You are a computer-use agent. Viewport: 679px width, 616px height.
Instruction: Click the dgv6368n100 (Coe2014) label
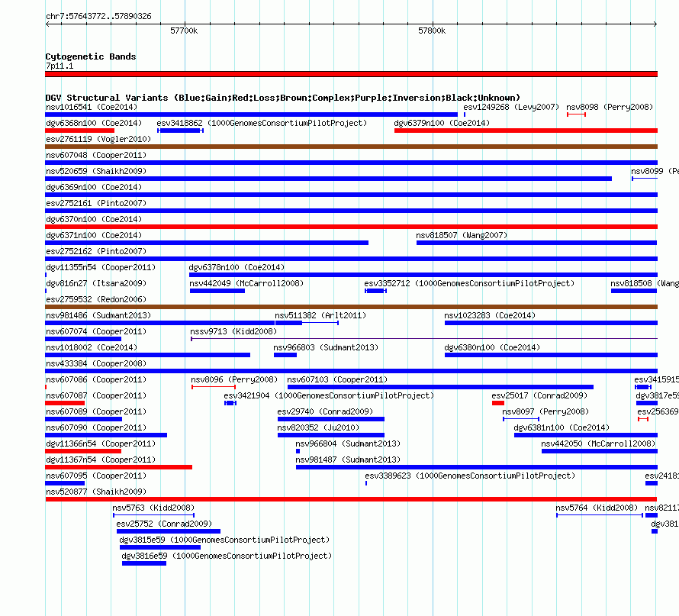(94, 123)
